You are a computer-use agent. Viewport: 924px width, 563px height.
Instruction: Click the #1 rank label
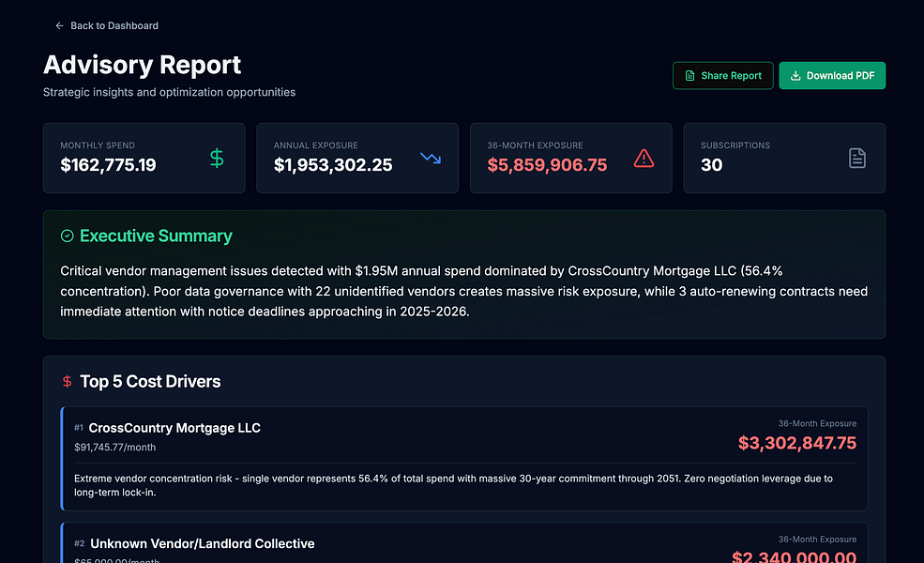[x=79, y=428]
